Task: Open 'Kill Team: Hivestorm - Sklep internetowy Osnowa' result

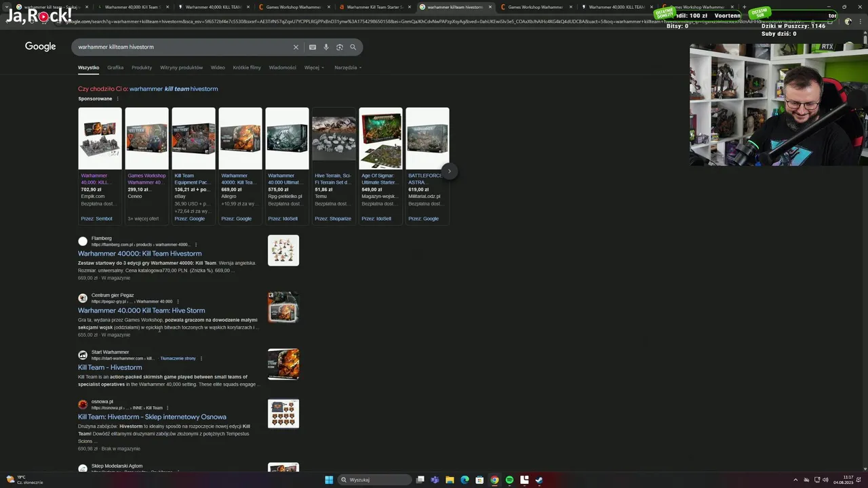Action: click(x=152, y=417)
